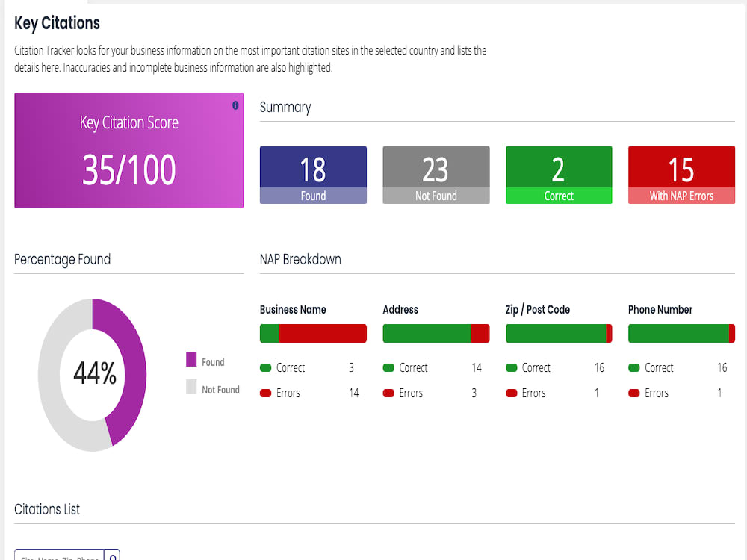
Task: Click the Phone Number breakdown bar
Action: (x=681, y=333)
